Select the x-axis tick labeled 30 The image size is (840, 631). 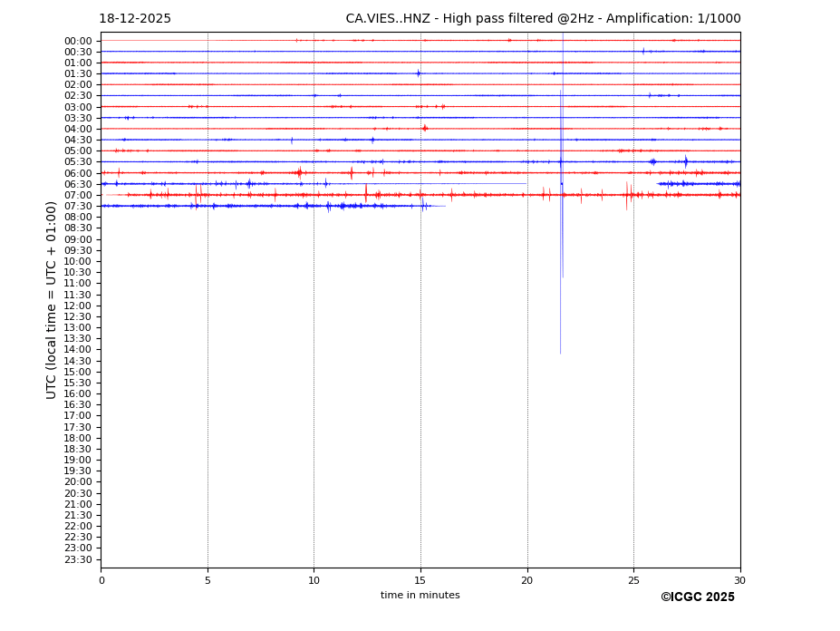point(739,580)
